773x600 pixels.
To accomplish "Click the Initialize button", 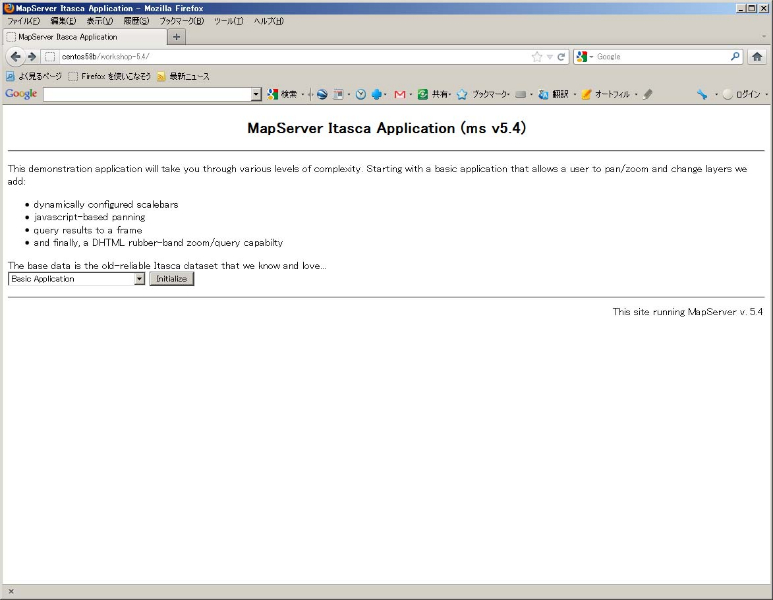I will click(171, 279).
